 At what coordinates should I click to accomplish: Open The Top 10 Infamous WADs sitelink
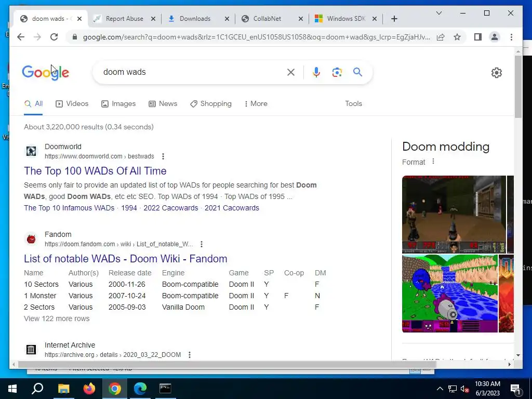69,208
